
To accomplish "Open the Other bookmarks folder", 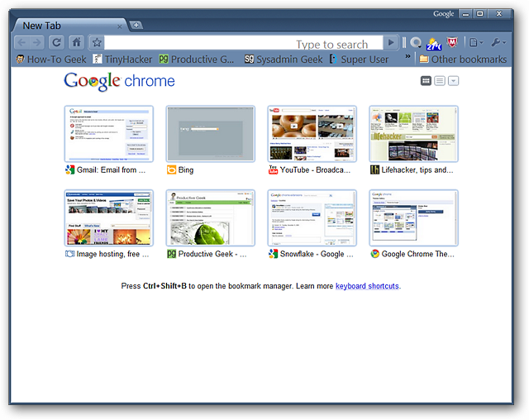I will coord(463,60).
